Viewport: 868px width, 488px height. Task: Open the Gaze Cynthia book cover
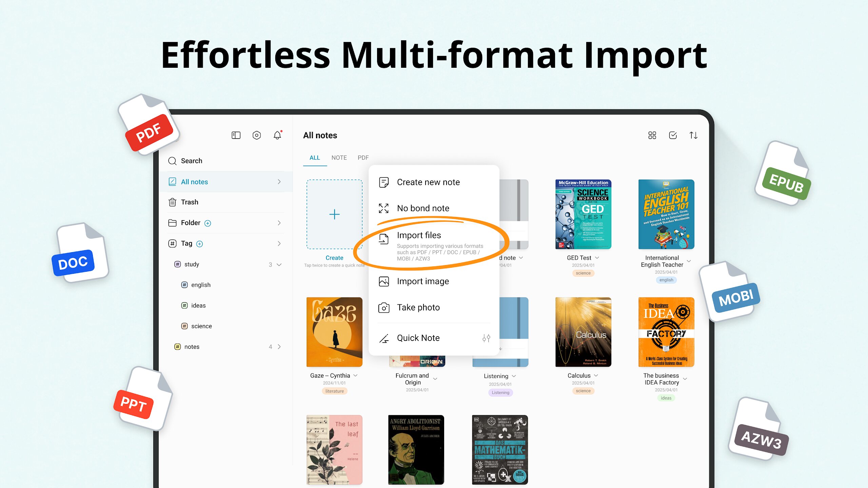334,332
